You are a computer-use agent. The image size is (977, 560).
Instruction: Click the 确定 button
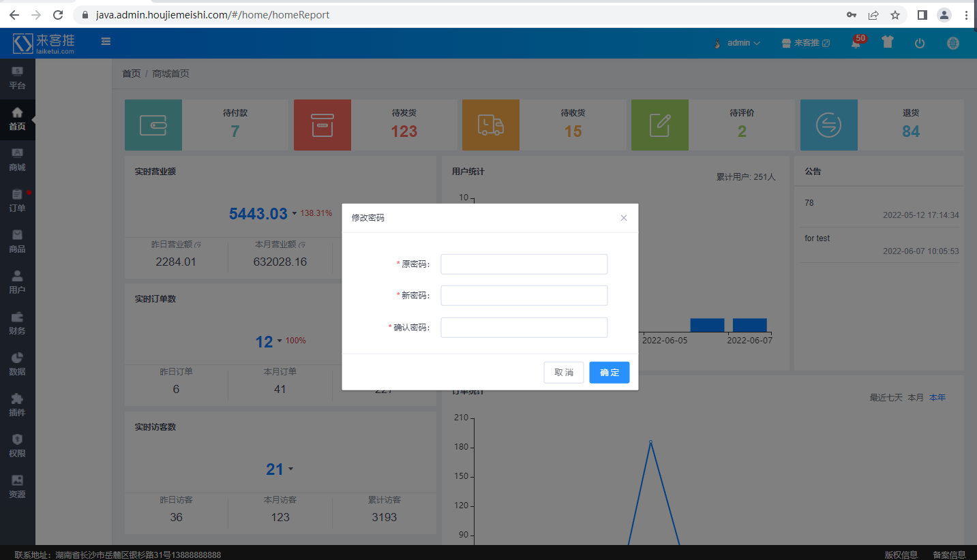(x=610, y=373)
